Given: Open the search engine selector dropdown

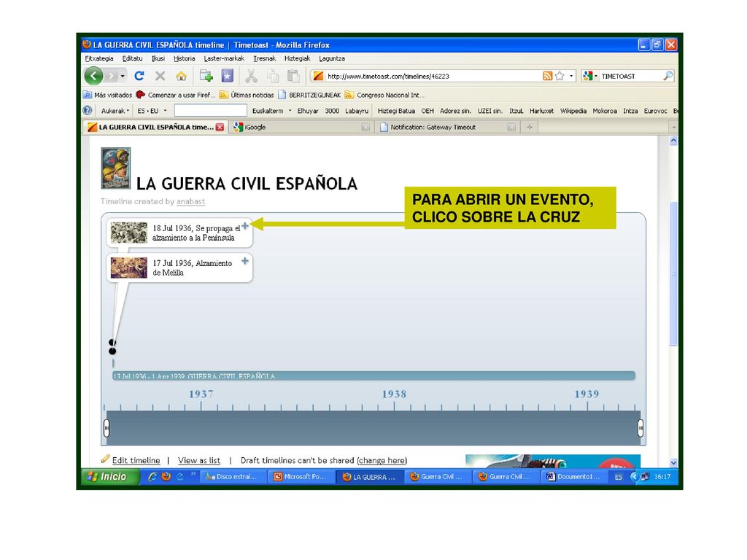Looking at the screenshot, I should [589, 76].
